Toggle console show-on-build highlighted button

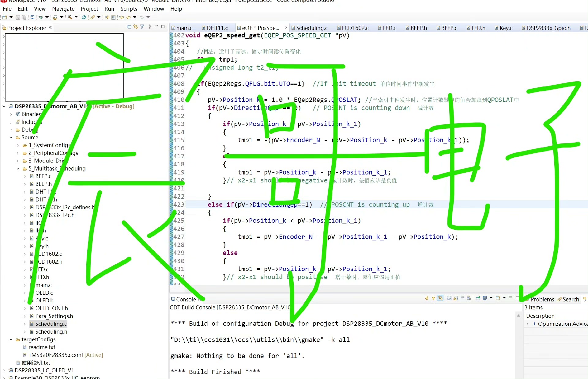pos(440,298)
